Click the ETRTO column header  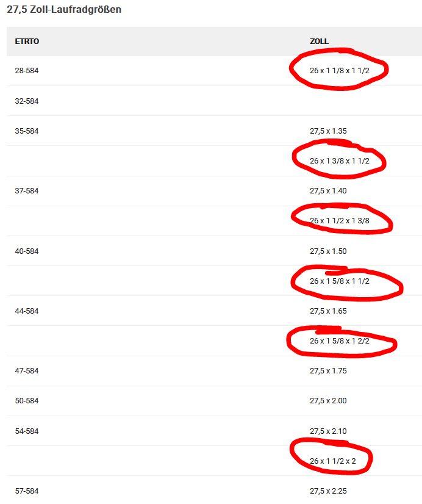[27, 41]
